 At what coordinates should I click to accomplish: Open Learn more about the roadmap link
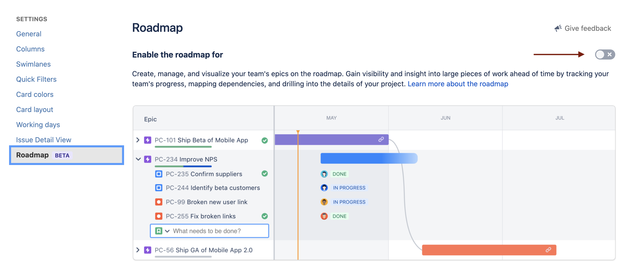click(x=458, y=84)
